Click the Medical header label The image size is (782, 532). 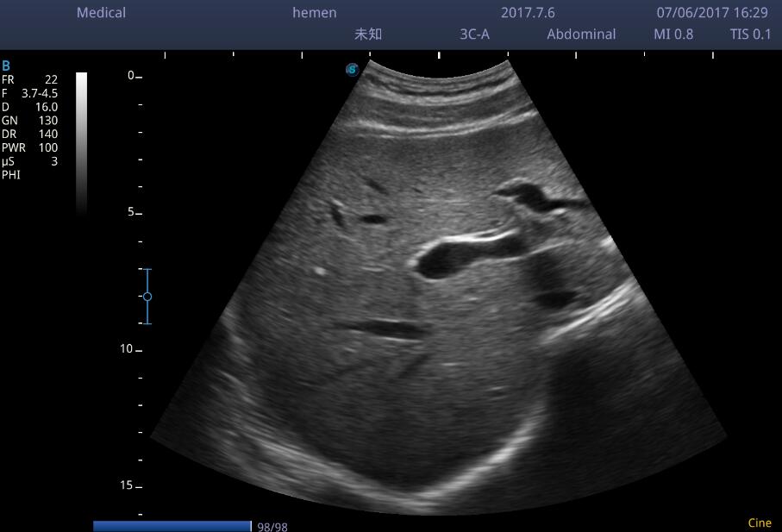tap(101, 13)
